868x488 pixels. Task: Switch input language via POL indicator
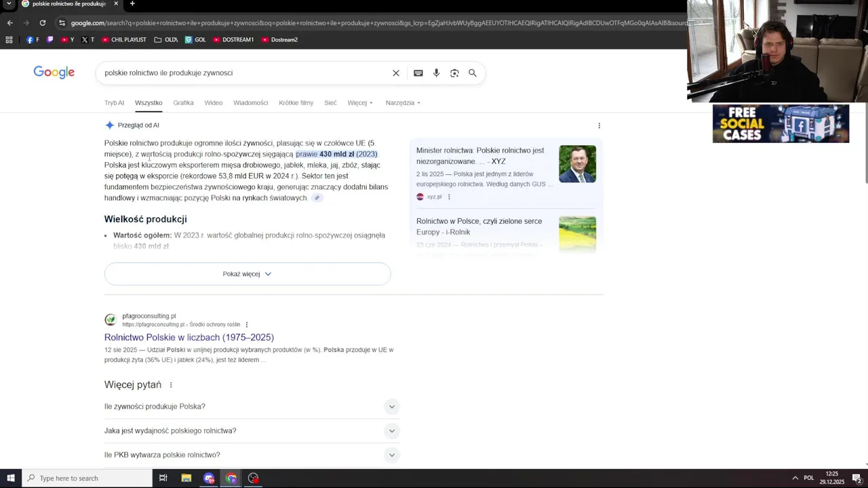[x=808, y=478]
